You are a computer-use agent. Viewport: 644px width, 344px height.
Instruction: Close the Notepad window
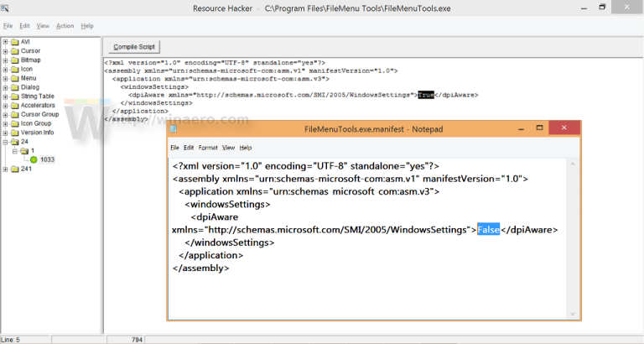(x=570, y=128)
